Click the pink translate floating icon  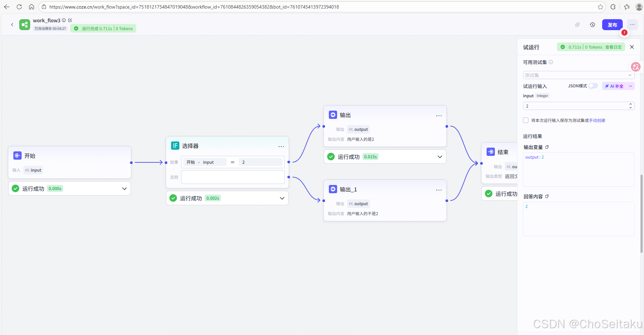pyautogui.click(x=636, y=67)
